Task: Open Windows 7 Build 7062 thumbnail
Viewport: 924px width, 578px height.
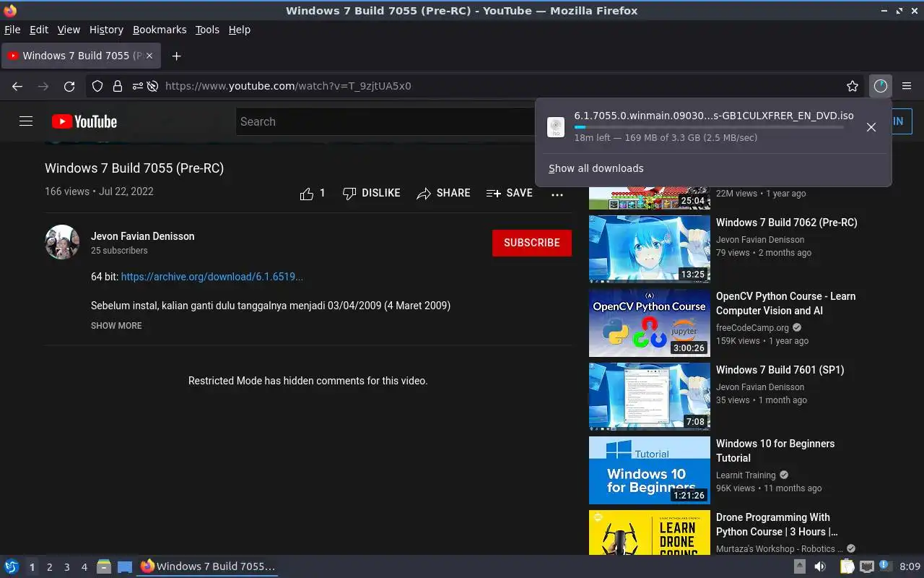Action: click(650, 249)
